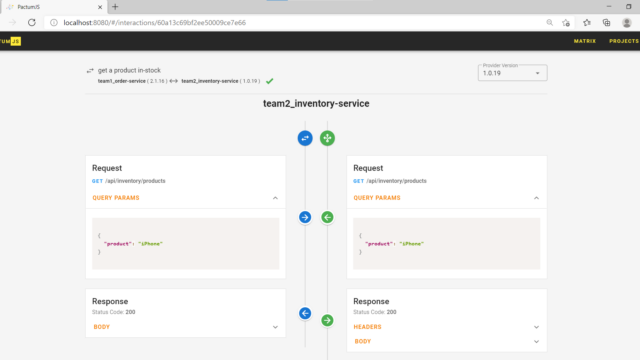Open the browser collections icon
Screen dimensions: 640x360
607,23
